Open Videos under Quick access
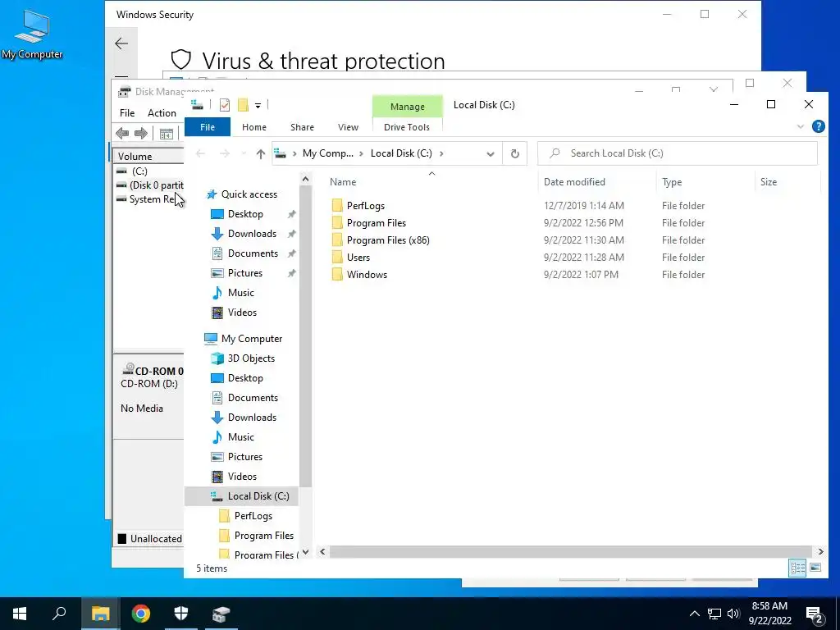 tap(242, 313)
